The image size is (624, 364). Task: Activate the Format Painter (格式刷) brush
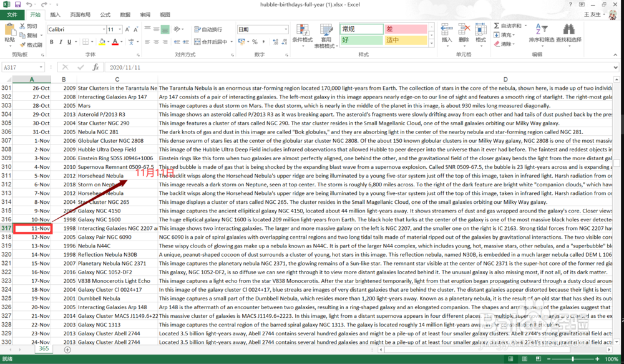coord(22,44)
